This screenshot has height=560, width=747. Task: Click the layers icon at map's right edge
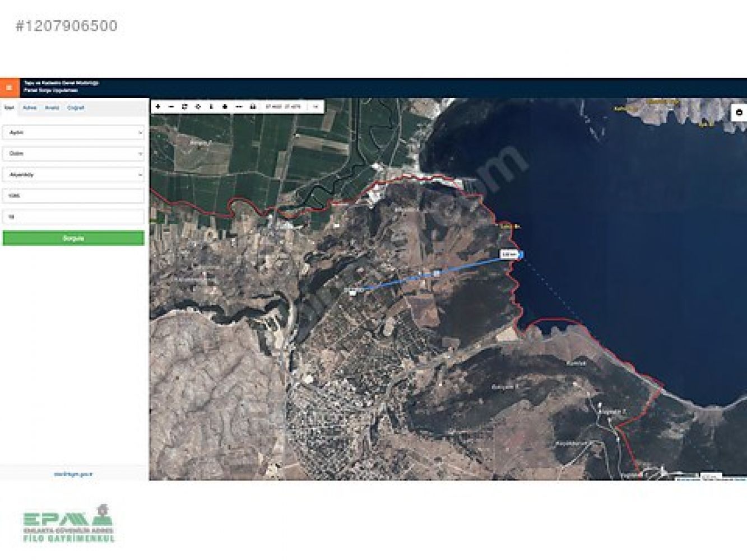739,113
